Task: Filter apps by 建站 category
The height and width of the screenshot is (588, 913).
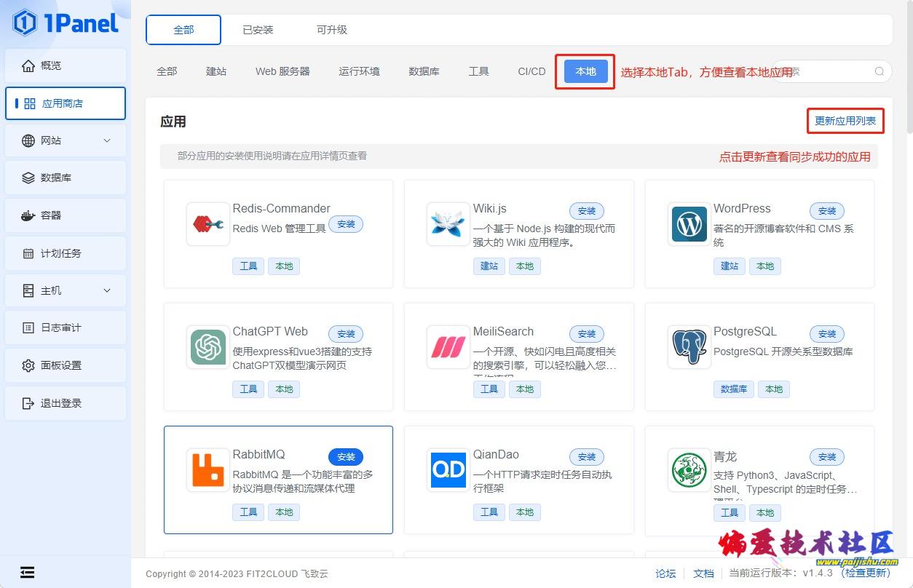Action: click(x=216, y=71)
